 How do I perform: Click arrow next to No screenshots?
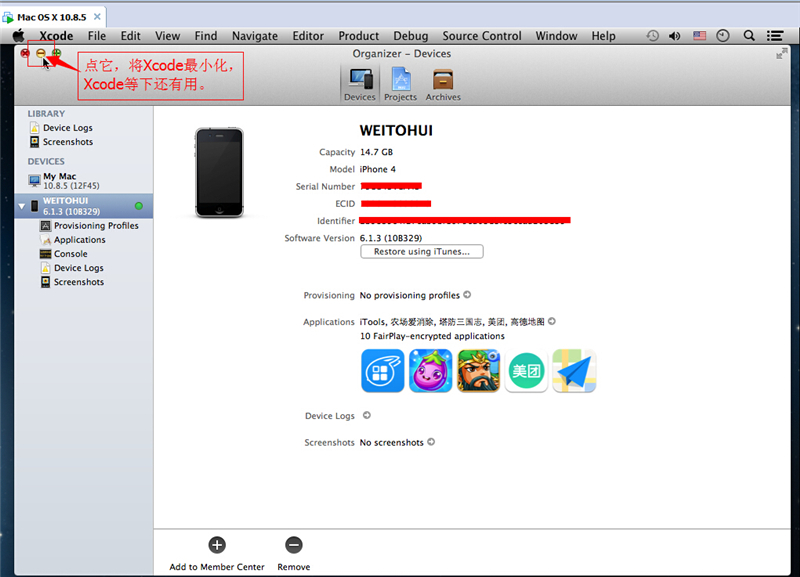(431, 442)
